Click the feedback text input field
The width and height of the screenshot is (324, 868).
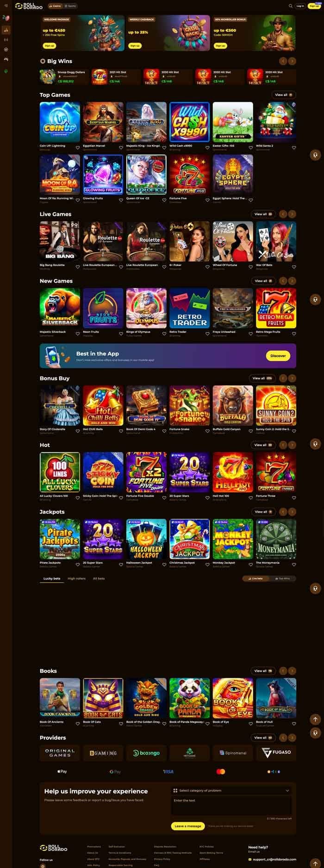click(x=231, y=806)
